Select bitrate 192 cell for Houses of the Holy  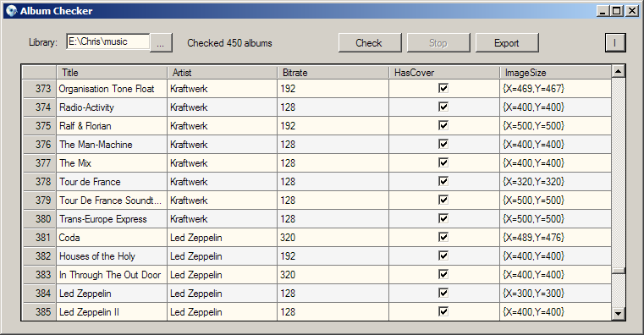(333, 256)
